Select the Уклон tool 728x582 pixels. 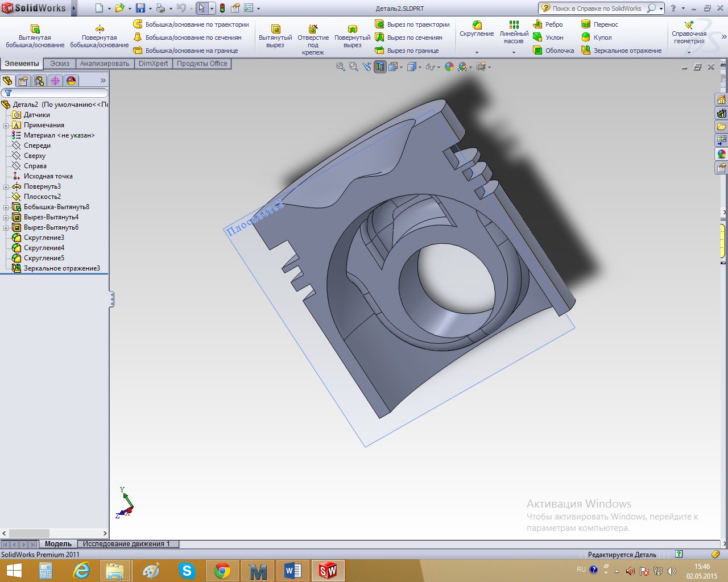(548, 38)
